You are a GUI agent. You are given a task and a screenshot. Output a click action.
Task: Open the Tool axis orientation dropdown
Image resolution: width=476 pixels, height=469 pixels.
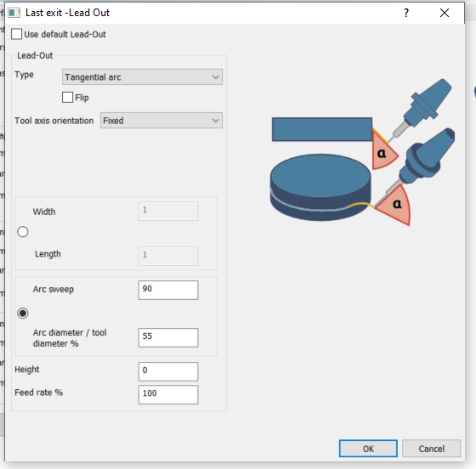tap(161, 121)
